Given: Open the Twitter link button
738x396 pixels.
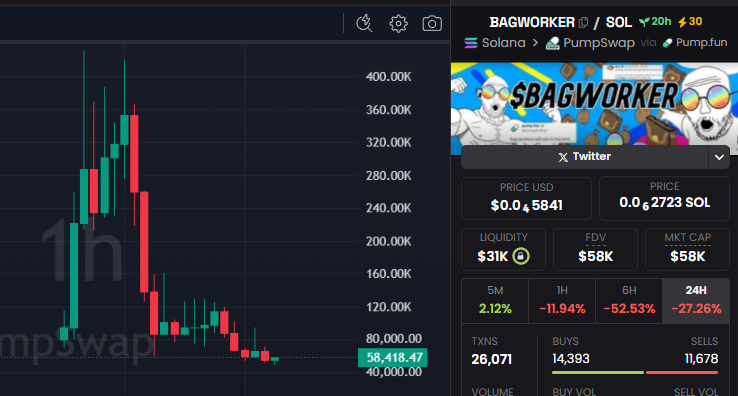Looking at the screenshot, I should point(585,157).
